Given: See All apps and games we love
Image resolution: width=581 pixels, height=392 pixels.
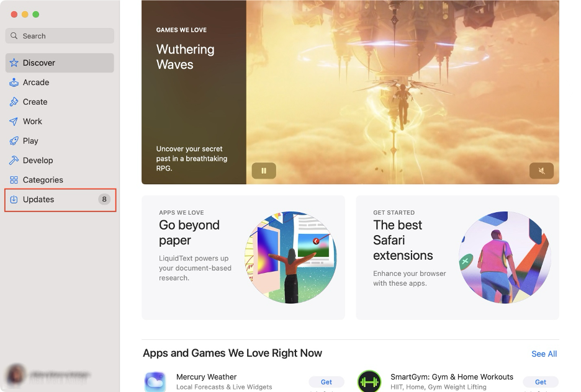Looking at the screenshot, I should point(544,354).
